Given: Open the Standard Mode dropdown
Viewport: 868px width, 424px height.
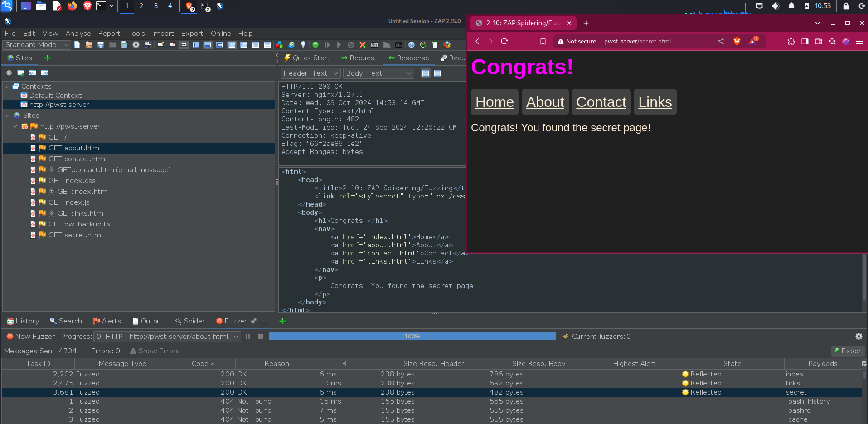Looking at the screenshot, I should (x=37, y=45).
